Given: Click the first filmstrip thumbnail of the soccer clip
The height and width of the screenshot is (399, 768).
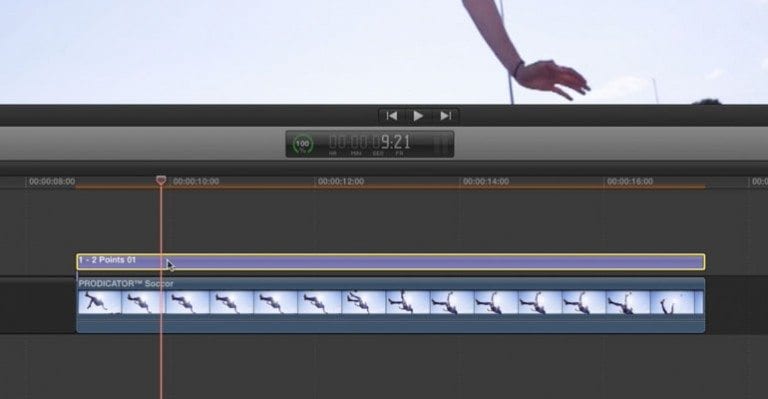Looking at the screenshot, I should point(100,302).
